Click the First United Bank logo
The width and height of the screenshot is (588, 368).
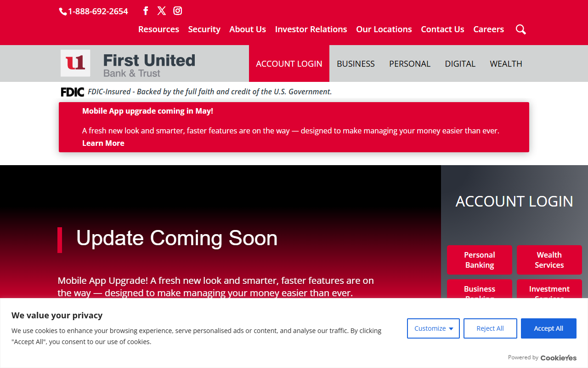click(x=128, y=63)
